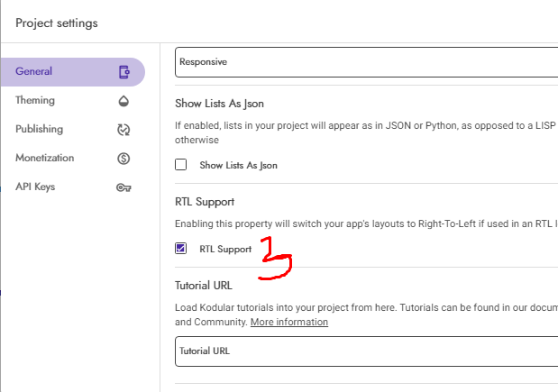Click the 'Show Lists As Json' checkbox label text

coord(238,165)
